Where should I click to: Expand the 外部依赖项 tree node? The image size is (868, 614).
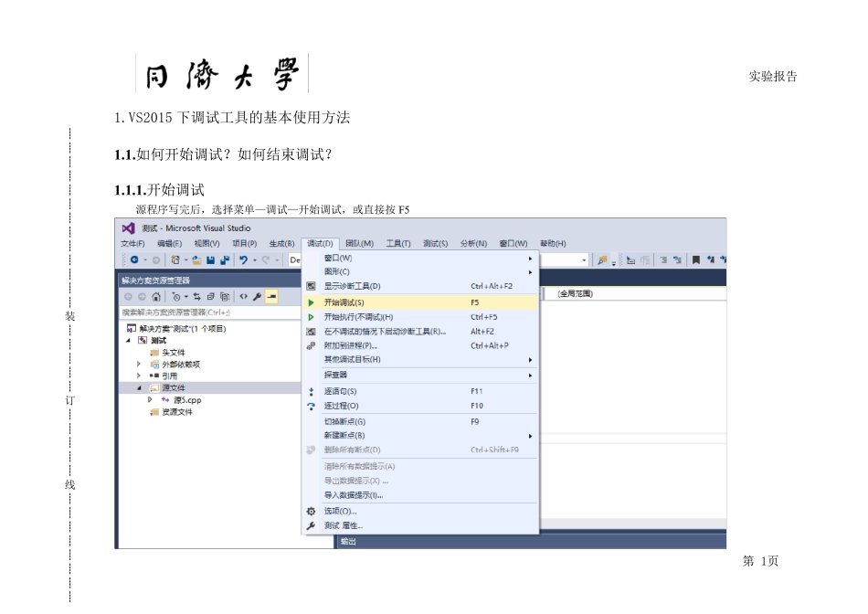pyautogui.click(x=139, y=365)
